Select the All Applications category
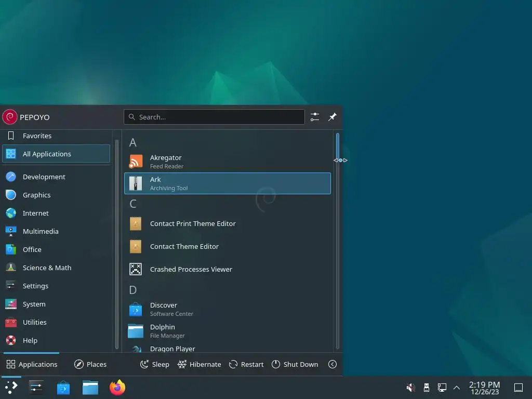Image resolution: width=532 pixels, height=399 pixels. (56, 154)
